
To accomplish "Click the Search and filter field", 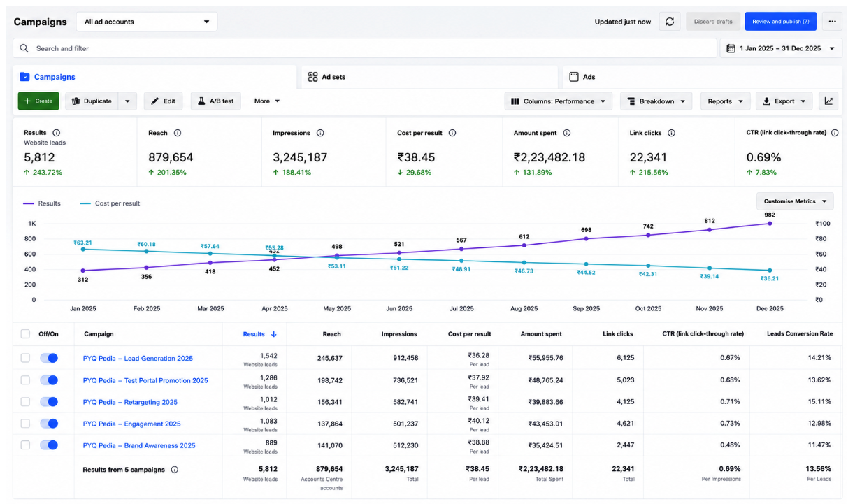I will [x=365, y=48].
